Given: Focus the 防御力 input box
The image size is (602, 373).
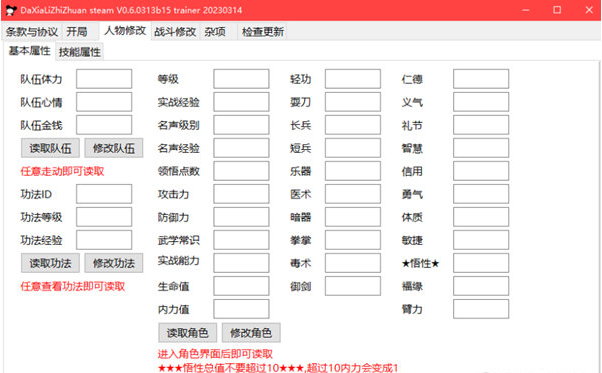Looking at the screenshot, I should 241,217.
